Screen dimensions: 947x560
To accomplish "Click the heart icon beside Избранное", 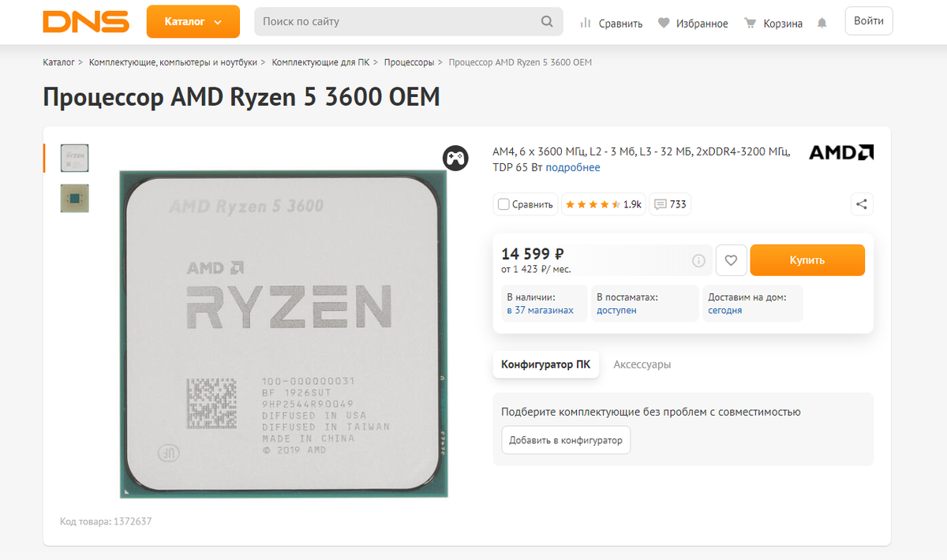I will point(664,23).
